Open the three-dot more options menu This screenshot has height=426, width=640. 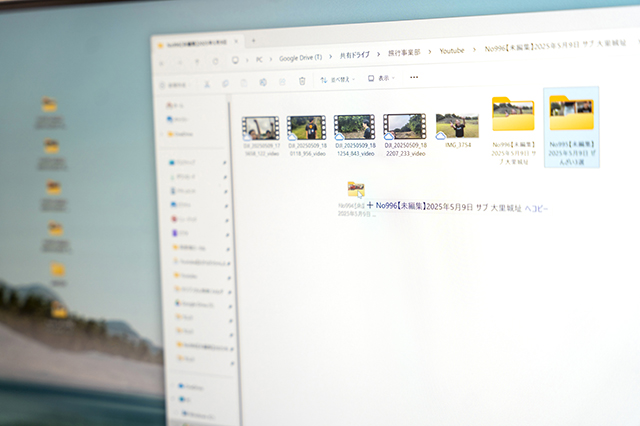(x=414, y=77)
